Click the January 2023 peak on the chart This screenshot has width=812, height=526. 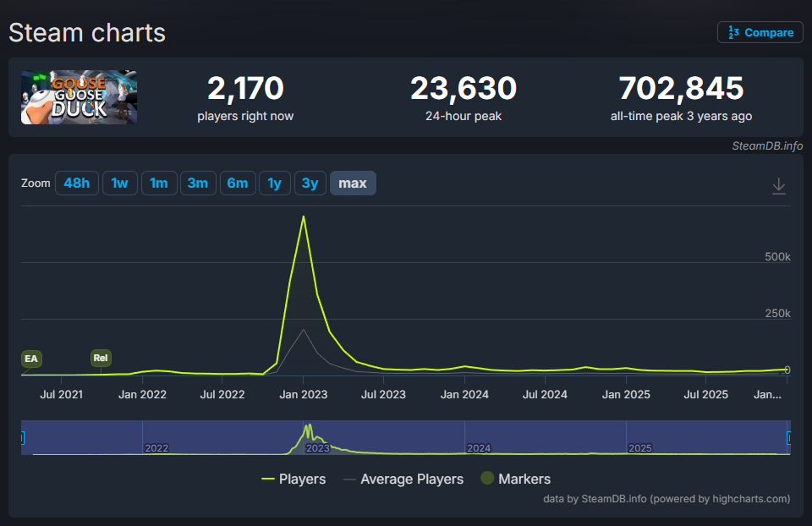[x=303, y=217]
